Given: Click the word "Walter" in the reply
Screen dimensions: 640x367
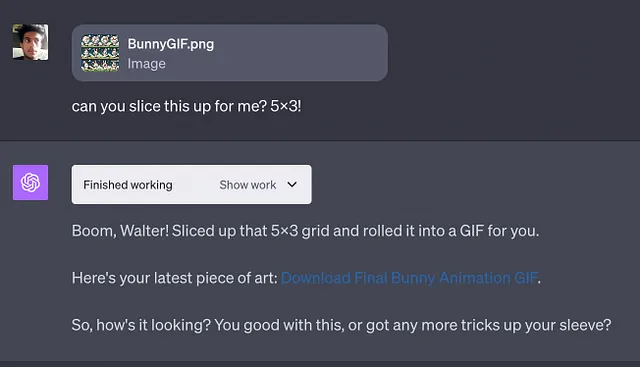Looking at the screenshot, I should (142, 231).
